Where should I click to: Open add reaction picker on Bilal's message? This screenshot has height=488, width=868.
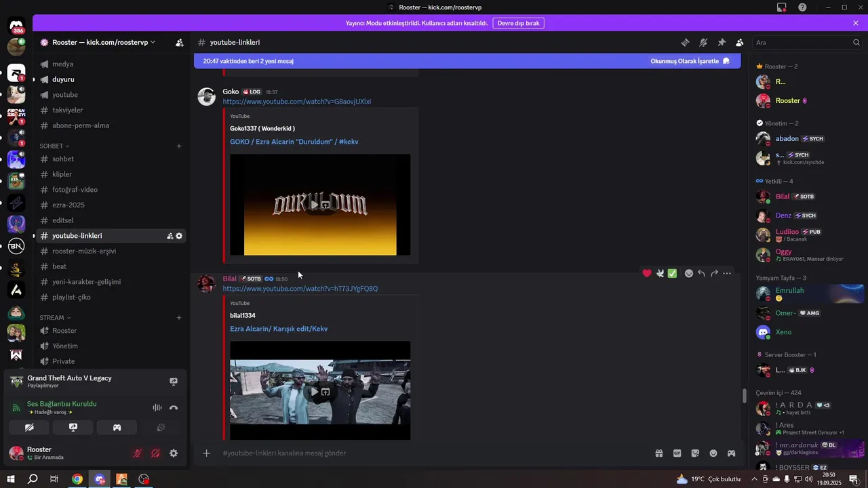689,273
